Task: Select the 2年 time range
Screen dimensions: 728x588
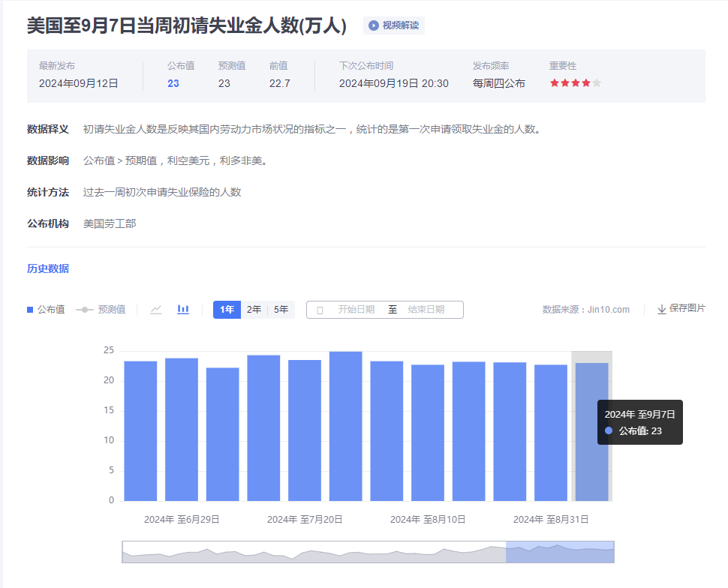Action: pos(254,309)
